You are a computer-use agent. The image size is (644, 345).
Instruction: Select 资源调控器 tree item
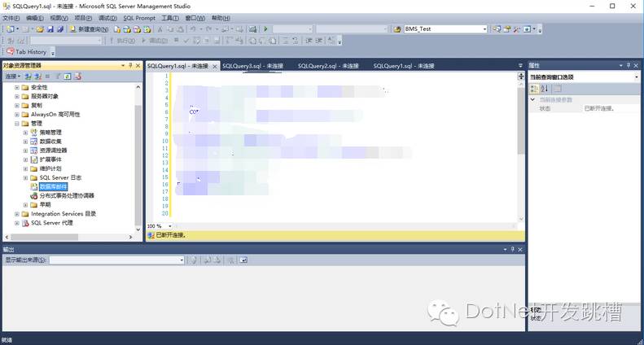tap(53, 151)
